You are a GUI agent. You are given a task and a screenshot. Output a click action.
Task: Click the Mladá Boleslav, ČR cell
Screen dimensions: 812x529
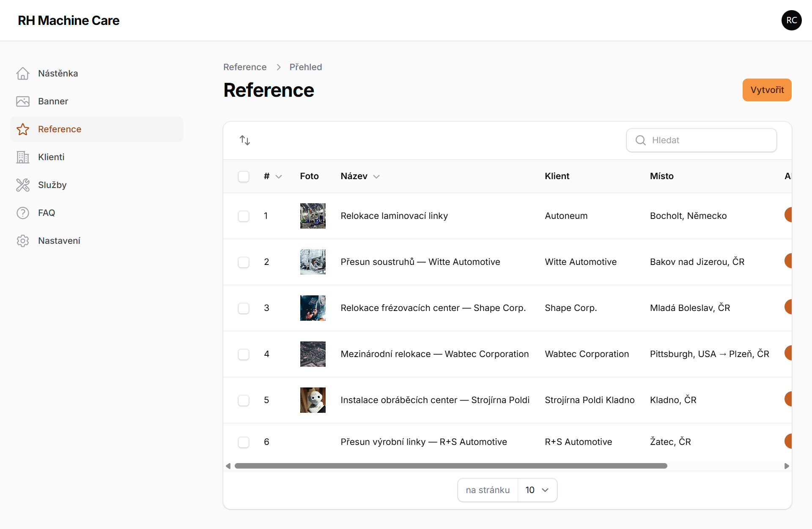coord(690,308)
